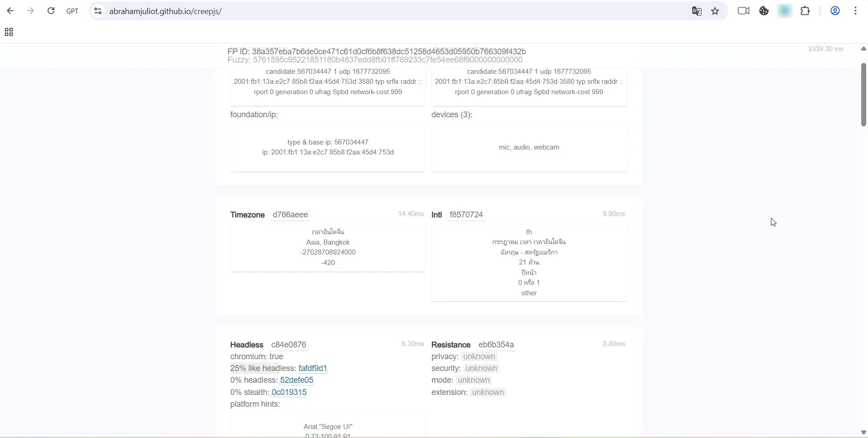Image resolution: width=868 pixels, height=438 pixels.
Task: Click the 0 หรือ 1 Intl value
Action: tap(529, 283)
